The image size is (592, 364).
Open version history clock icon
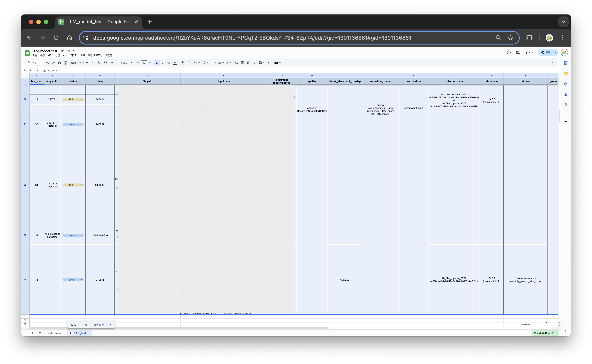509,53
